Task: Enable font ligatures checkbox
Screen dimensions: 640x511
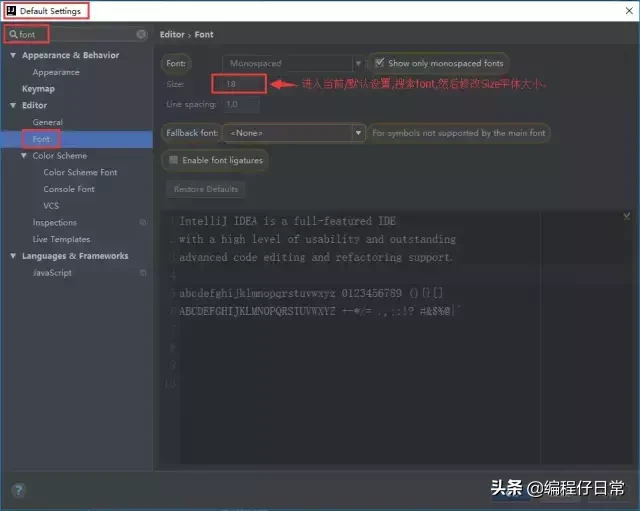Action: 173,160
